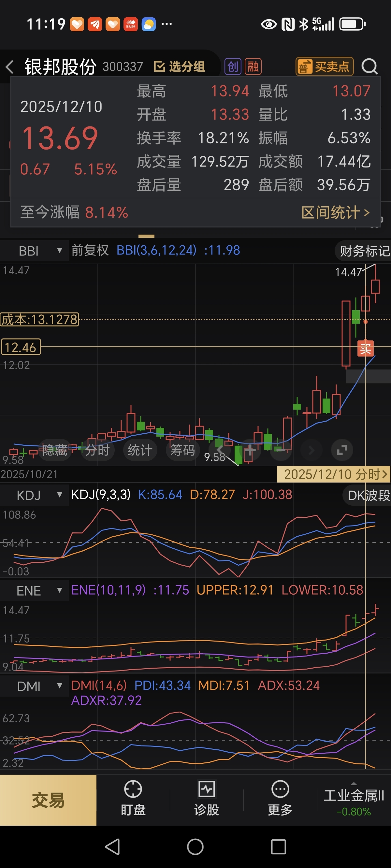391x868 pixels.
Task: Tap the 12.46 price line label
Action: tap(21, 347)
